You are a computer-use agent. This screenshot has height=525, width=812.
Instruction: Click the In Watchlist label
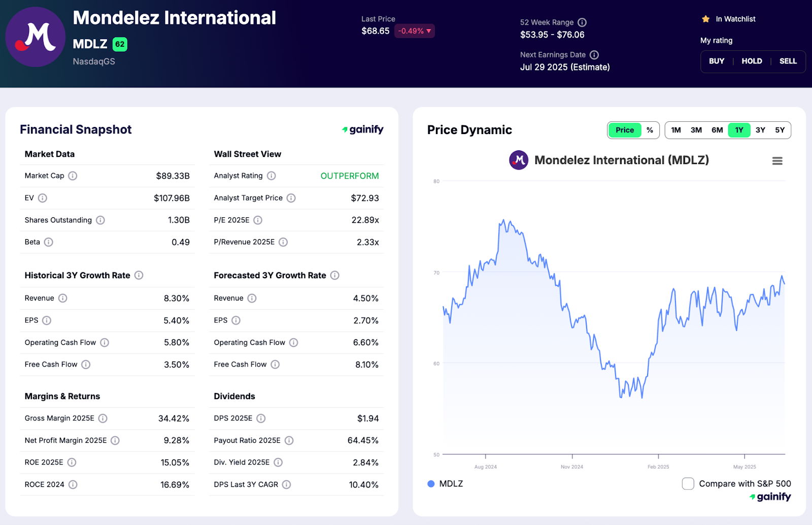click(735, 19)
